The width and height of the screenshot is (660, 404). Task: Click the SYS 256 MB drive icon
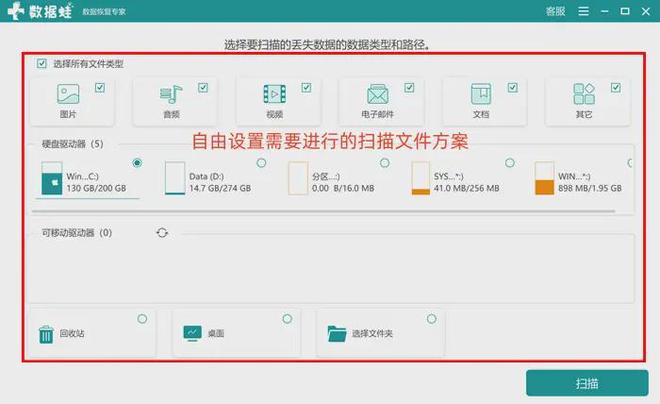(x=420, y=178)
